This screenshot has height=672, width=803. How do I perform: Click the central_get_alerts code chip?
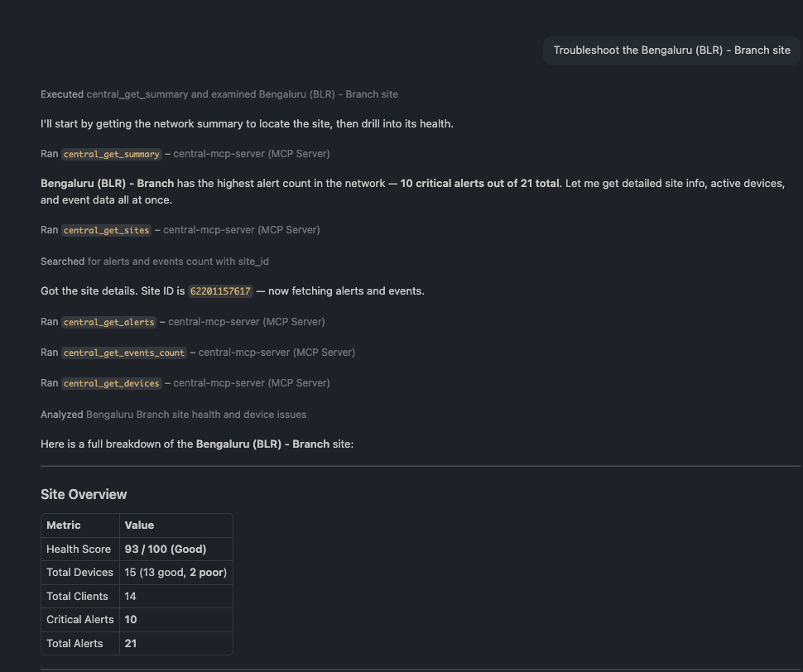coord(108,321)
